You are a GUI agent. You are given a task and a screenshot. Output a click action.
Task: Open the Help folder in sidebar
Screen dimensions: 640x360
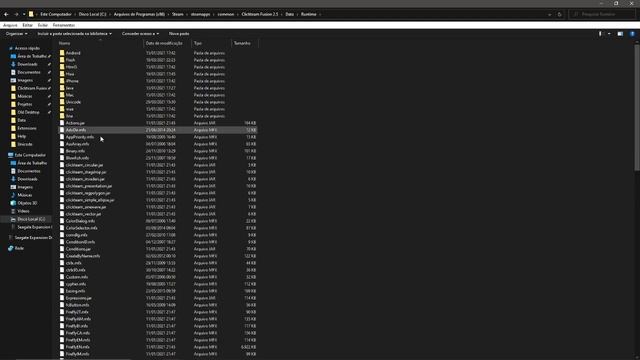point(22,136)
